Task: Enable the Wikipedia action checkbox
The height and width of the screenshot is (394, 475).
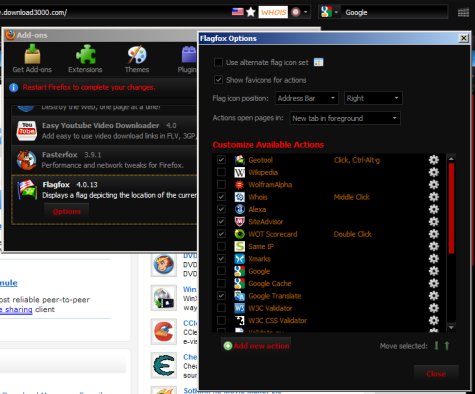Action: 221,172
